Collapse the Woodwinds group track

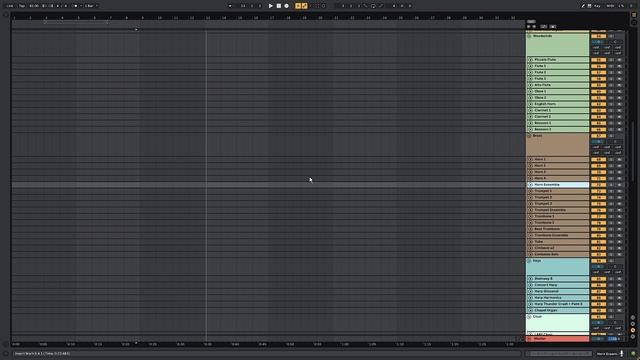click(529, 36)
